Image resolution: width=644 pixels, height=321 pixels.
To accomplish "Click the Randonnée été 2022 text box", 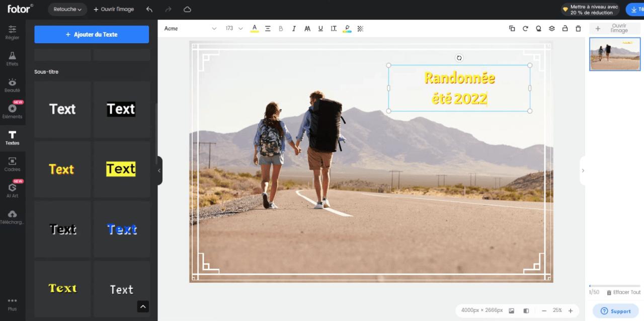I will pyautogui.click(x=459, y=88).
